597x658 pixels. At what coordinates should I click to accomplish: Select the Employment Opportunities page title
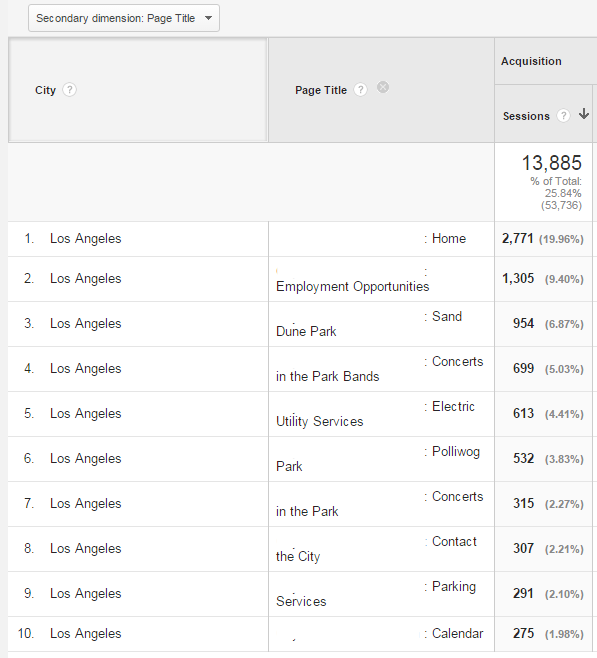tap(352, 287)
